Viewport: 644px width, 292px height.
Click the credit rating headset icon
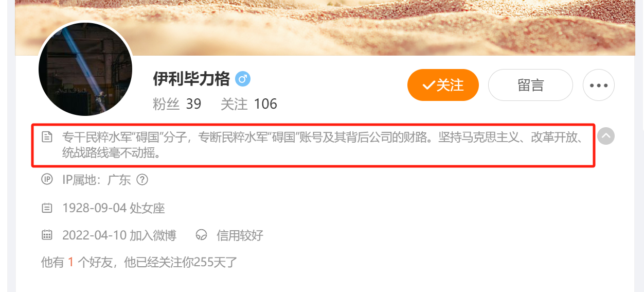[202, 235]
